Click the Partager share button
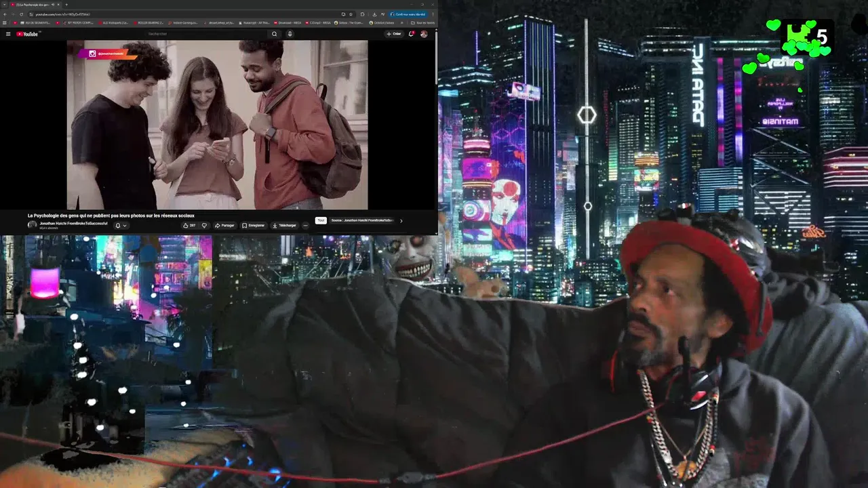Viewport: 868px width, 488px height. coord(224,225)
